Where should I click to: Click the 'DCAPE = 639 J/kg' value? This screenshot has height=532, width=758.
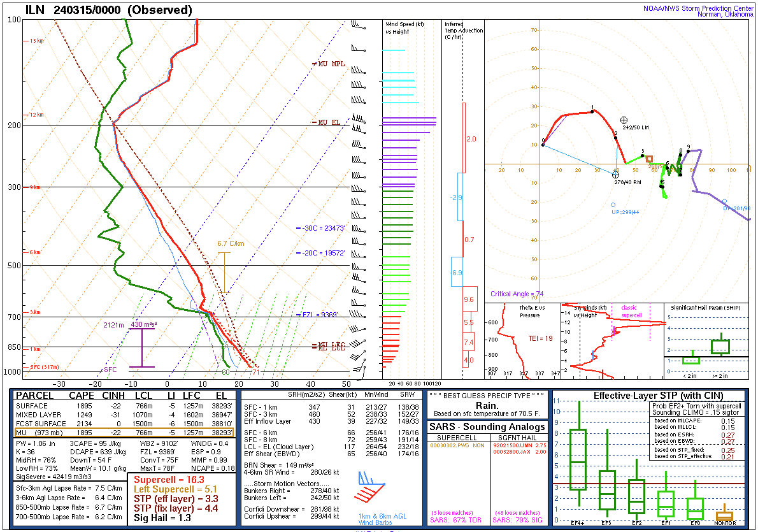pyautogui.click(x=97, y=452)
